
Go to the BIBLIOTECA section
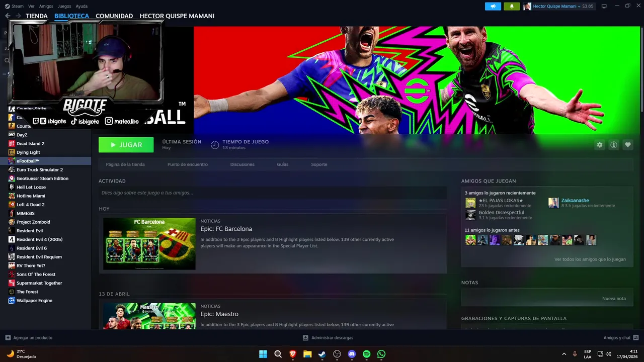(71, 16)
